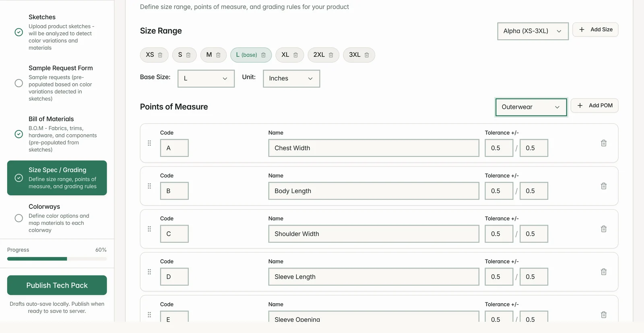Open the Outerwear category dropdown

point(531,107)
